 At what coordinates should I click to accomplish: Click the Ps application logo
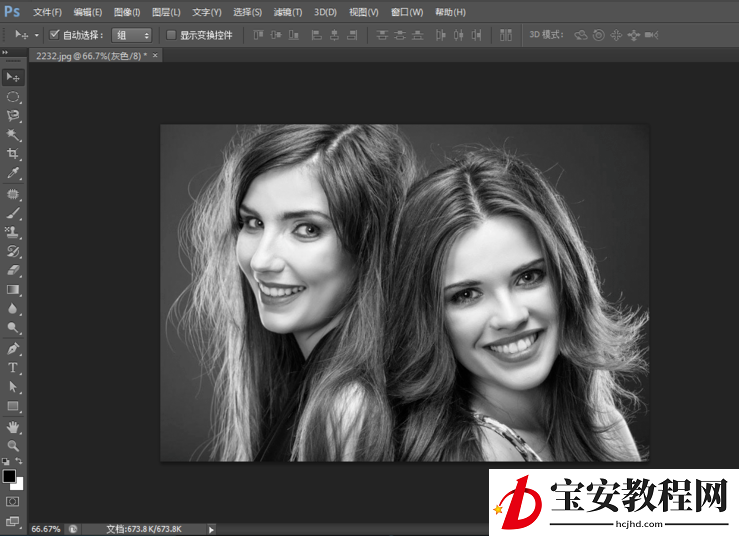pyautogui.click(x=12, y=11)
